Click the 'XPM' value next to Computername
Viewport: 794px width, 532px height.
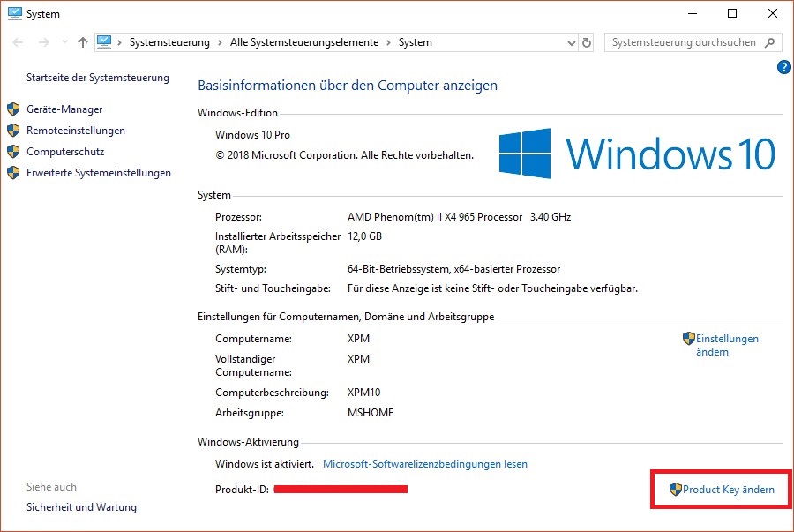coord(358,339)
